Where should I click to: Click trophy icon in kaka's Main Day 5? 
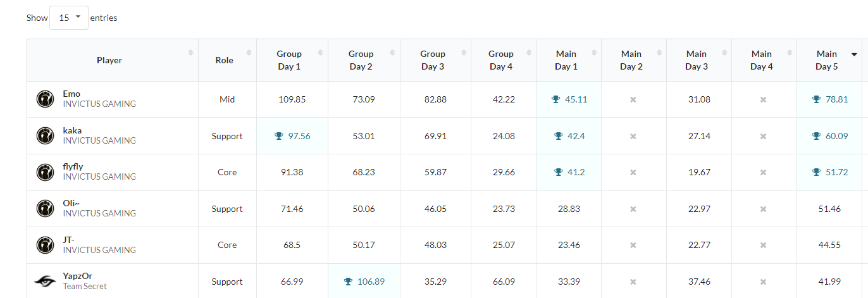(817, 136)
